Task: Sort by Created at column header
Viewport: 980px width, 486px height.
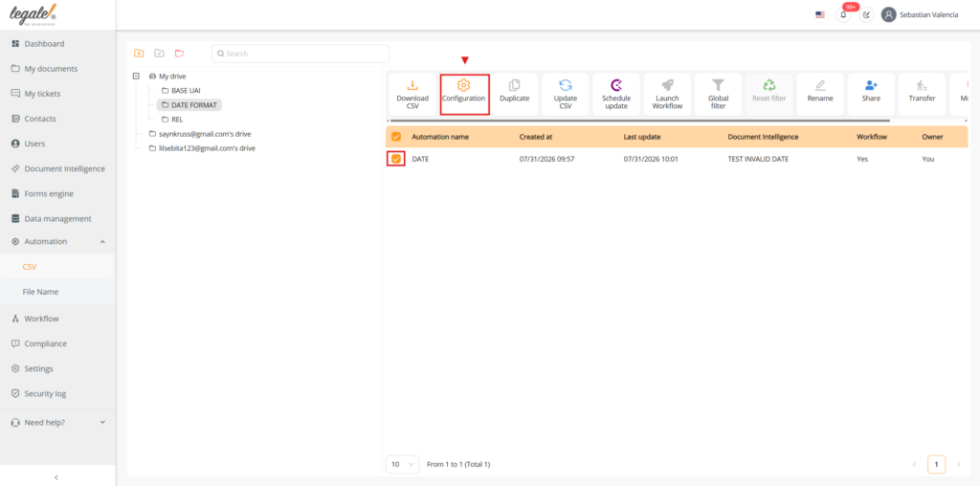Action: (536, 137)
